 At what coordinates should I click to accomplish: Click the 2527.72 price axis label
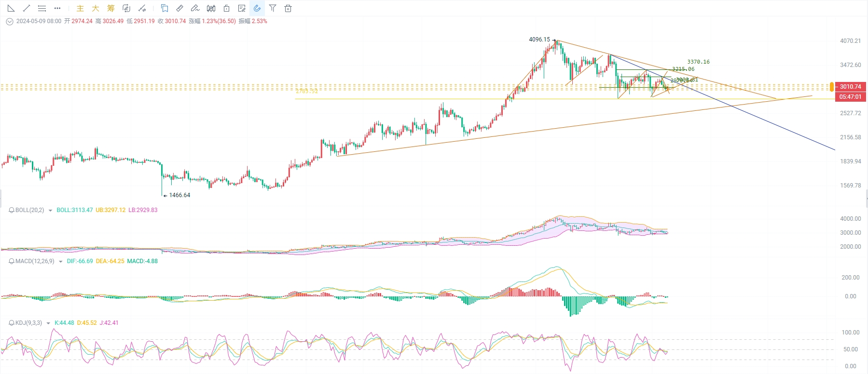tap(850, 113)
